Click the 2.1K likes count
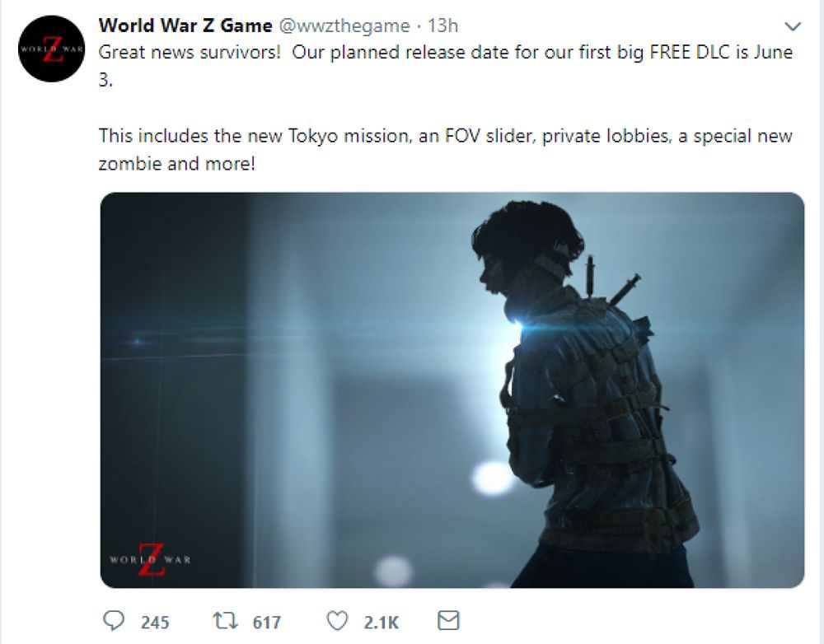The width and height of the screenshot is (824, 644). [x=381, y=623]
